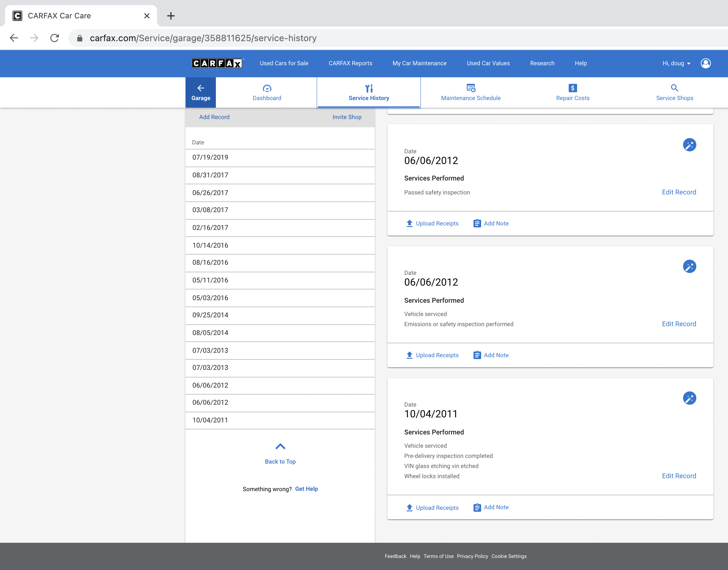Select the 02/16/2017 date row
Viewport: 728px width, 570px height.
point(280,228)
